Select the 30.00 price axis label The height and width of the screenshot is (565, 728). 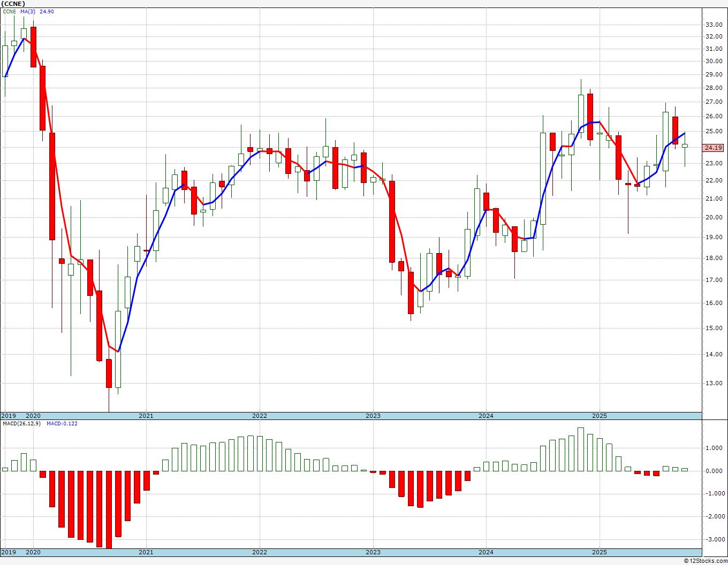point(713,61)
